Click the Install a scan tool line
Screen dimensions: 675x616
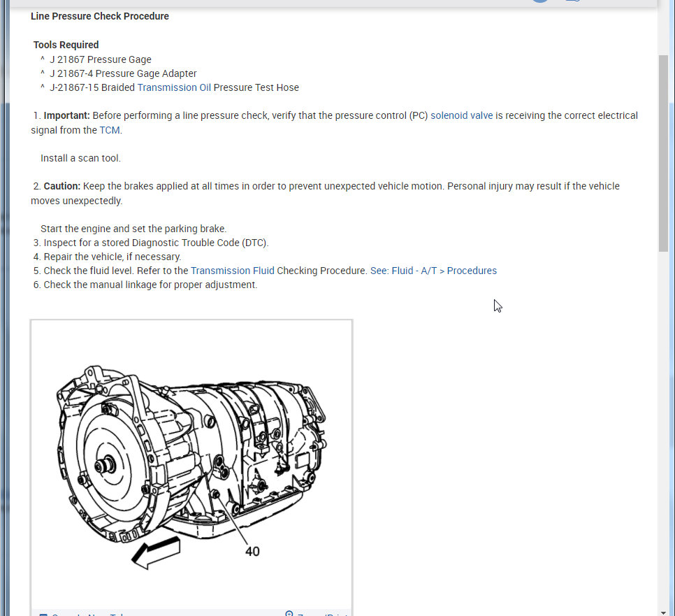click(80, 158)
